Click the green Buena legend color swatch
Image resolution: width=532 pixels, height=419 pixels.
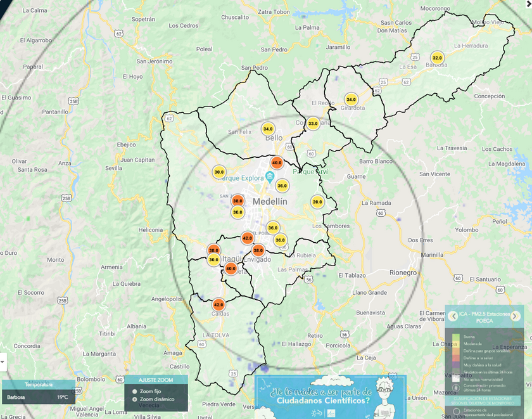[455, 337]
